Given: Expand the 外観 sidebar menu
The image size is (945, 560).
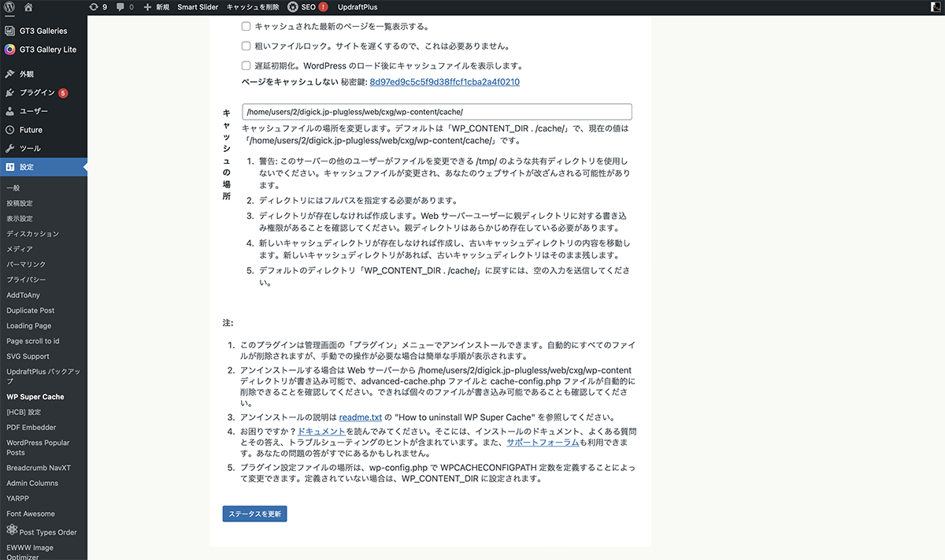Looking at the screenshot, I should [x=27, y=74].
